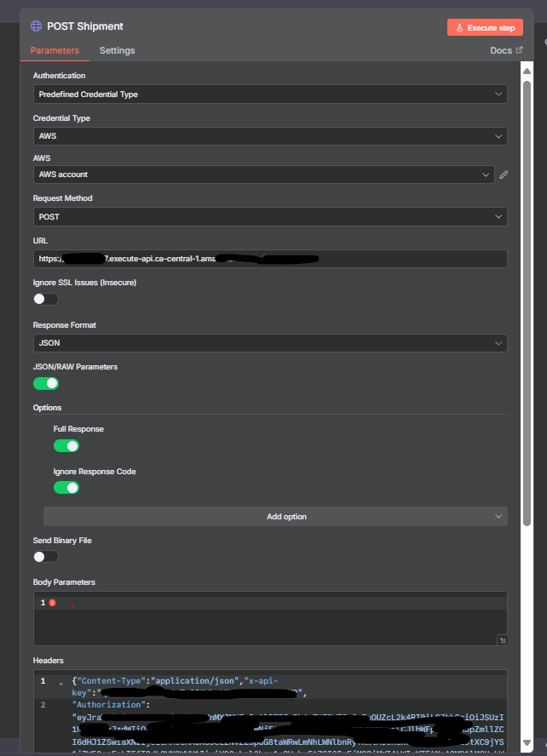This screenshot has width=547, height=756.
Task: Click the red error marker in Body Parameters
Action: pos(53,603)
